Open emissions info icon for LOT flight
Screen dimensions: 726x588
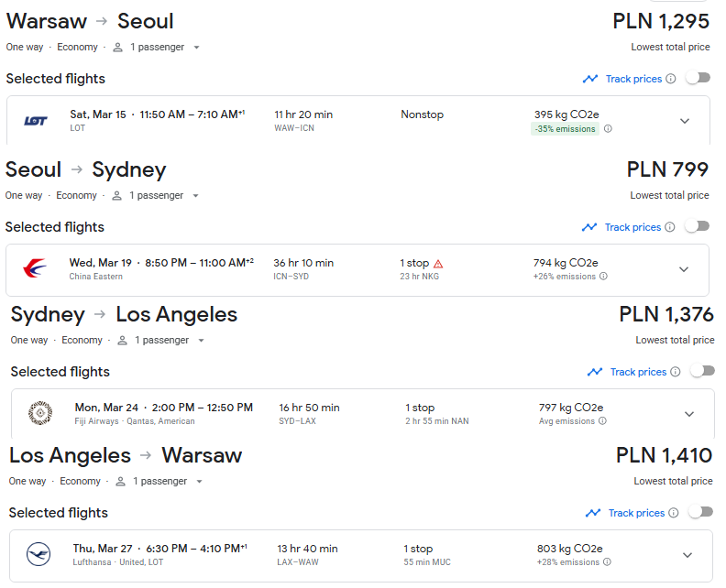click(x=608, y=128)
